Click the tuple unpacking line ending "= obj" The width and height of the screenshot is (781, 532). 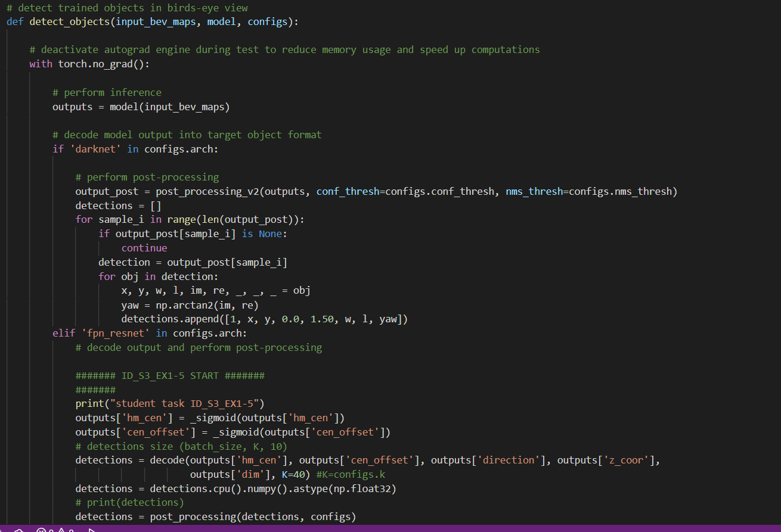pos(216,291)
